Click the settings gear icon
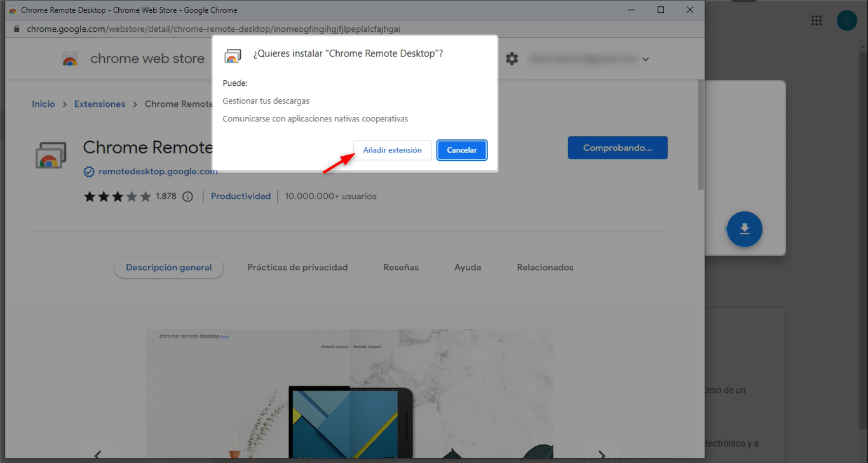The image size is (868, 463). point(512,59)
